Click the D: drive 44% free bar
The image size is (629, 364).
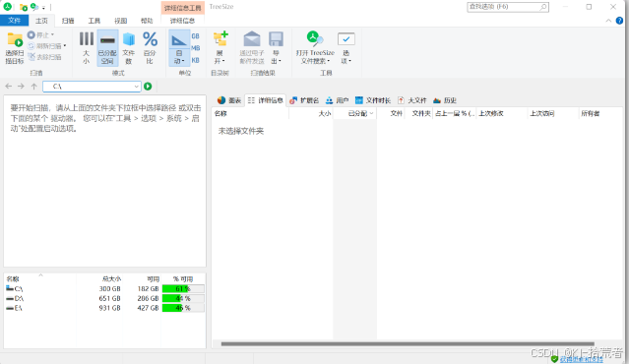183,298
